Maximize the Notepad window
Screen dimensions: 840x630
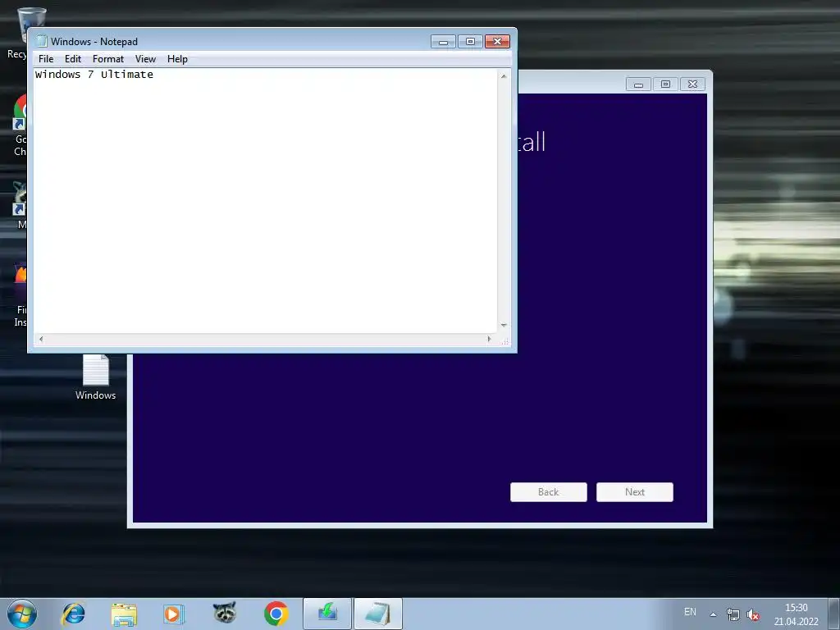[x=470, y=42]
